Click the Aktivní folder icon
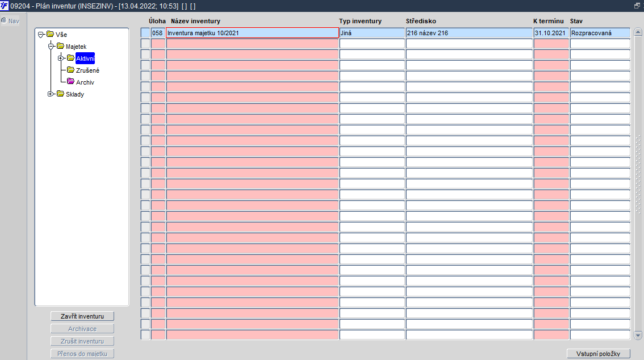 click(x=70, y=58)
